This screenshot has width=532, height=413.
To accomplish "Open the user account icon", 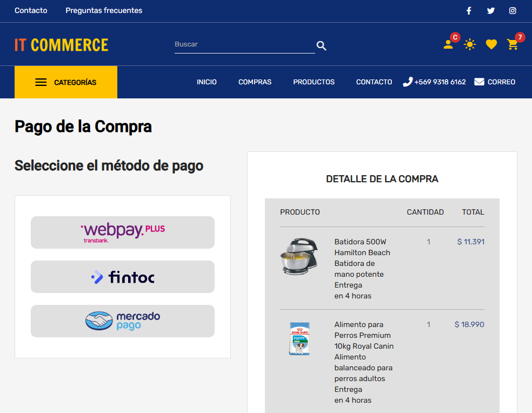I will pos(448,44).
